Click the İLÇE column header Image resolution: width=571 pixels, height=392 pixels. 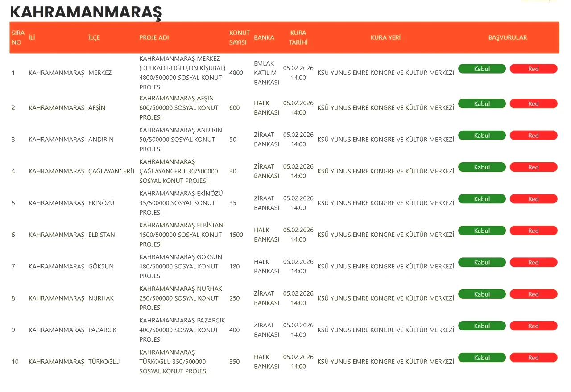click(x=94, y=37)
